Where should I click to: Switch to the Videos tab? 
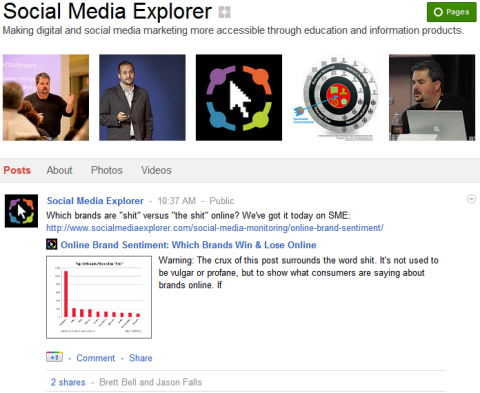[x=156, y=170]
